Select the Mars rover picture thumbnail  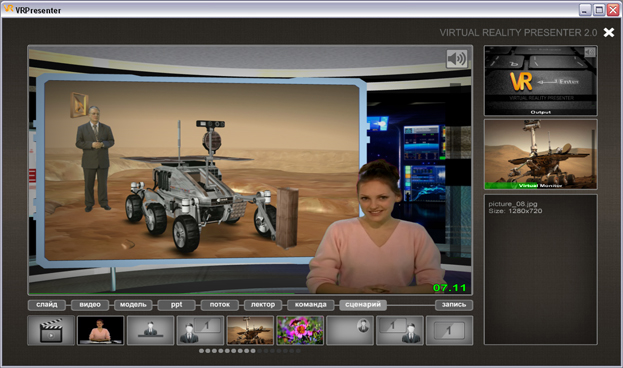click(x=250, y=330)
